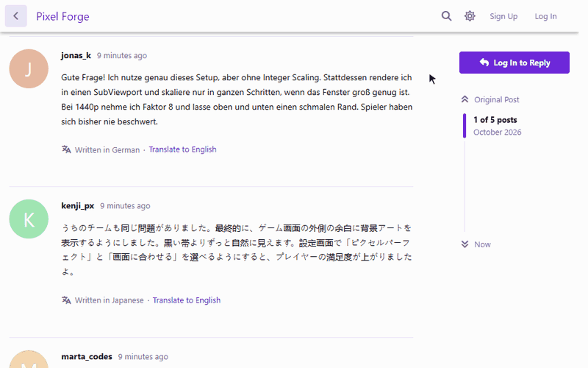Image resolution: width=588 pixels, height=368 pixels.
Task: Click the '1 of 5 posts' indicator
Action: pos(495,120)
